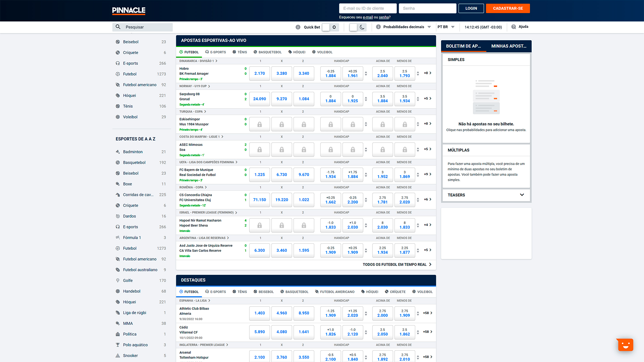The width and height of the screenshot is (644, 362).
Task: Click the Corridas de cavalos icon
Action: coord(118,195)
